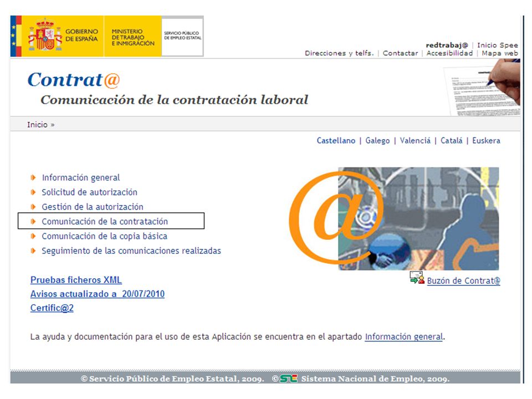
Task: Click the subtitle Comunicación de la contratación laboral
Action: (x=175, y=100)
